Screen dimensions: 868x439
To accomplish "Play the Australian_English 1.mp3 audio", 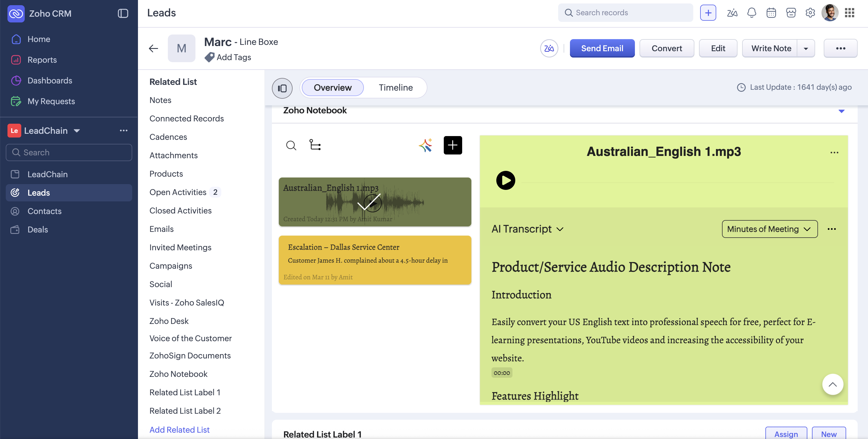I will coord(506,180).
